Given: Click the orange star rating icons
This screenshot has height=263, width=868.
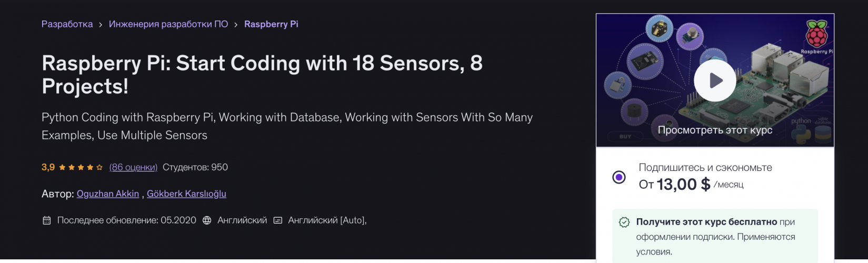Looking at the screenshot, I should click(x=81, y=167).
